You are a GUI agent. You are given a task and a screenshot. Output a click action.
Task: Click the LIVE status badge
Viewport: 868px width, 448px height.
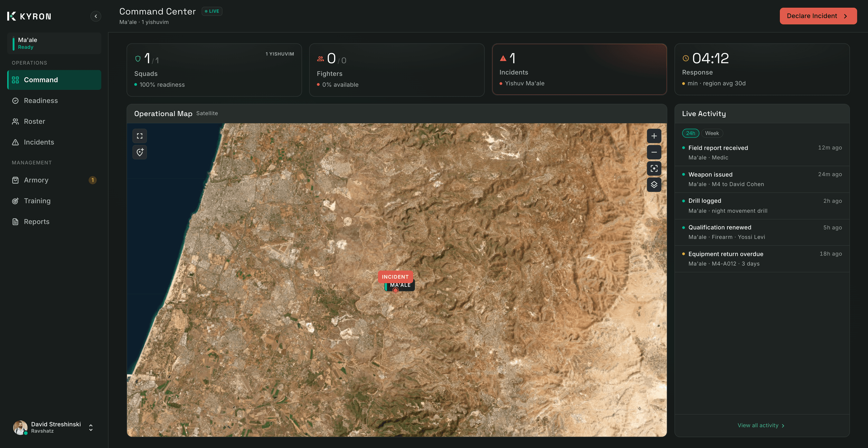tap(212, 11)
